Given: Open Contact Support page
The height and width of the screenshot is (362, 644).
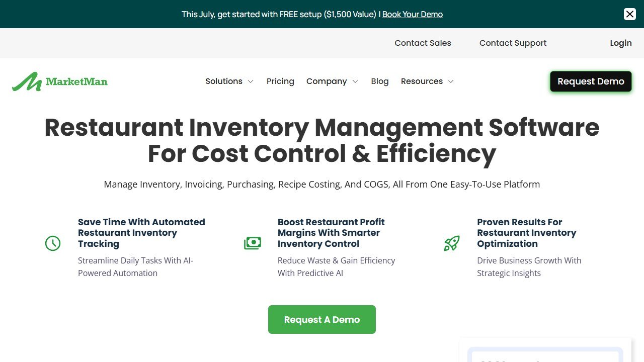Looking at the screenshot, I should [513, 43].
